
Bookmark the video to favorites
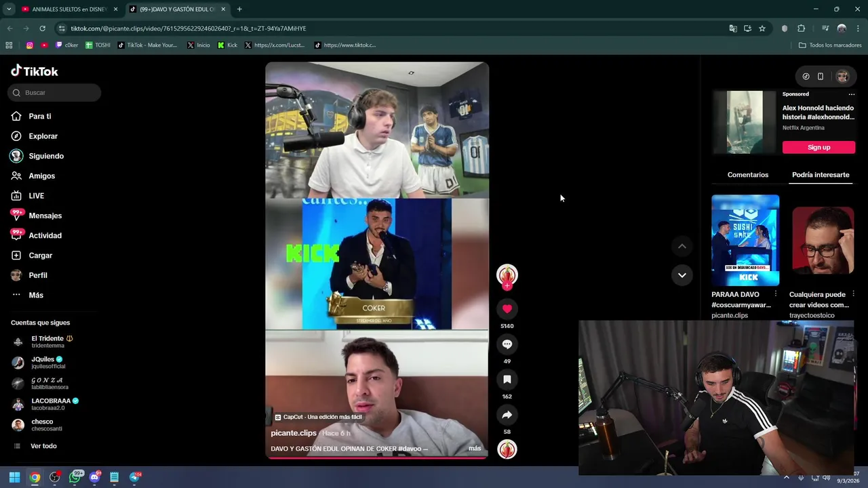tap(507, 380)
